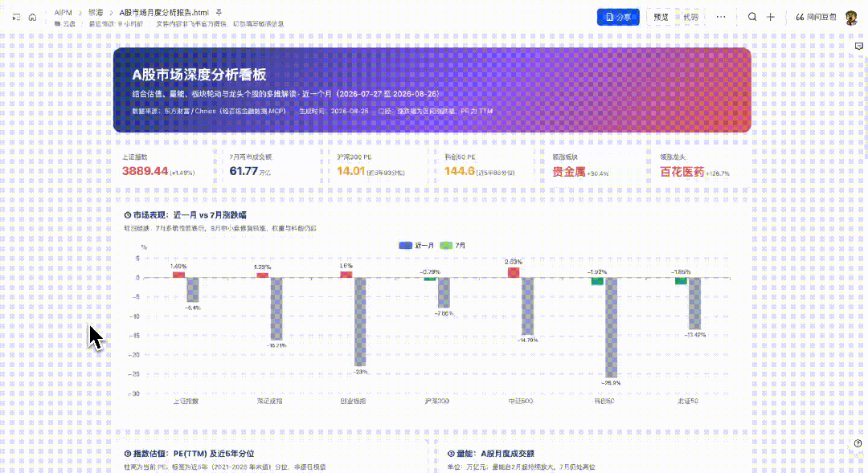Click the 科创50 gray -26.9% bar
The height and width of the screenshot is (473, 868).
point(612,328)
